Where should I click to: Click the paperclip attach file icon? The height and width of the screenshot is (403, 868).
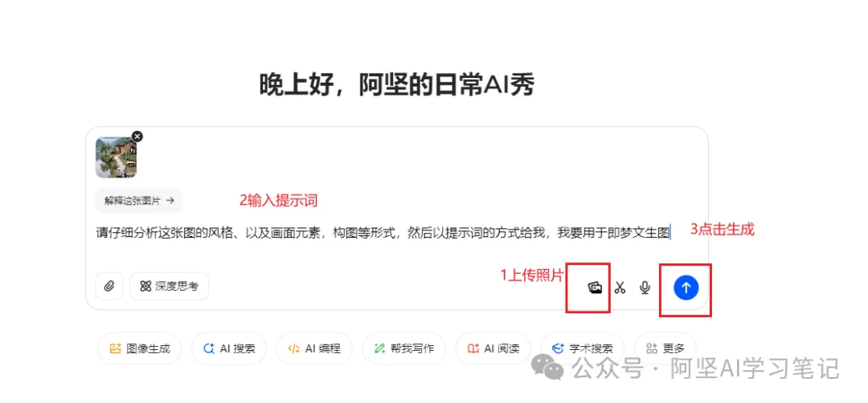click(109, 287)
